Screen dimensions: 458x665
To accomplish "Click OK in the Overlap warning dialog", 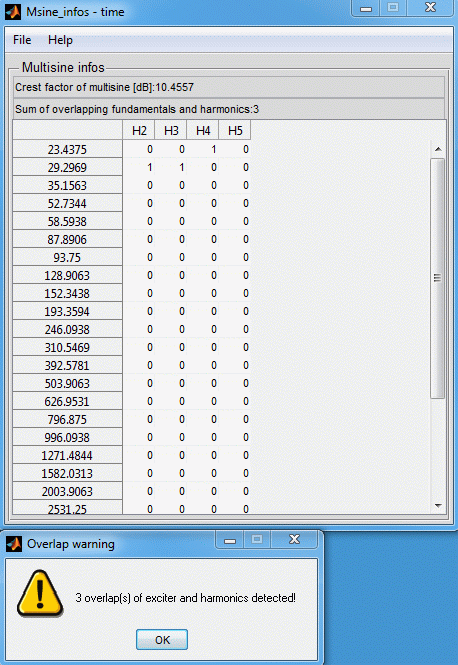I will (162, 640).
